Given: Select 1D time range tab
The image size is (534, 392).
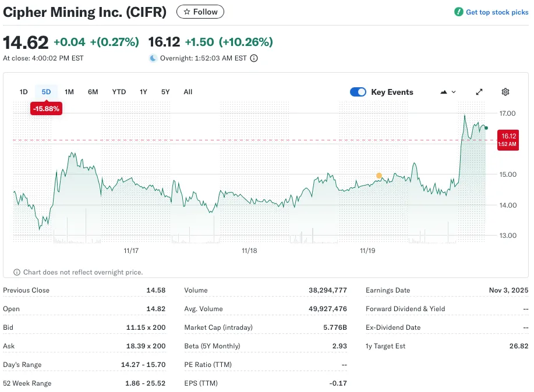Looking at the screenshot, I should [24, 92].
